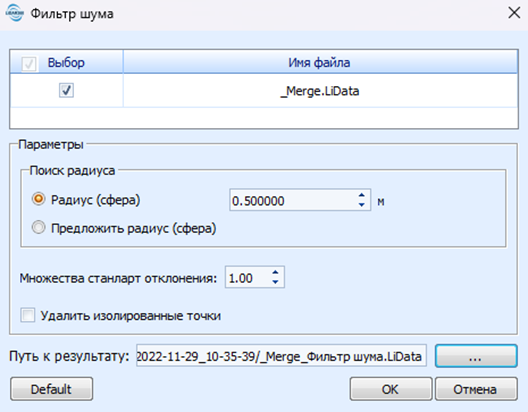Select the _Merge.LiData file name cell
Image resolution: width=528 pixels, height=412 pixels.
click(320, 91)
